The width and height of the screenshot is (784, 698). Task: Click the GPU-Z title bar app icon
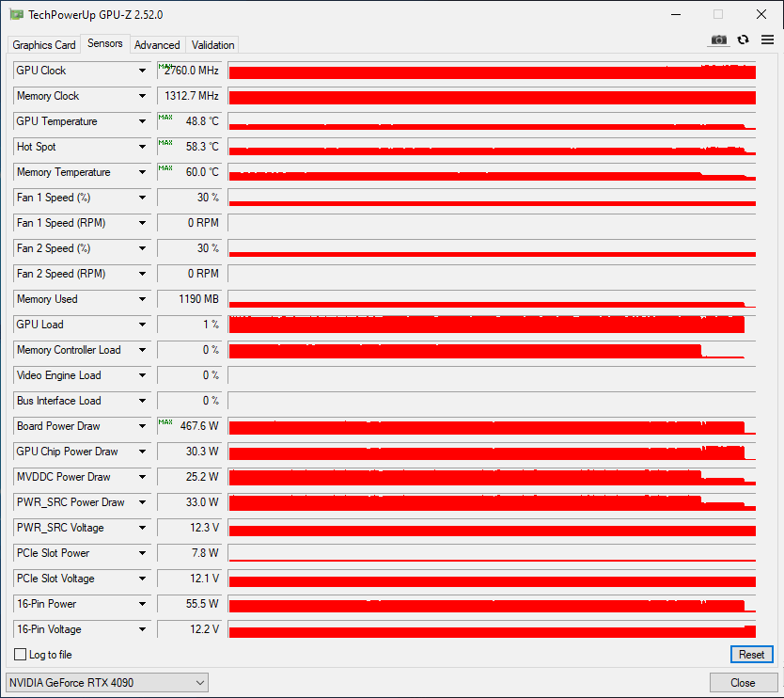pos(17,14)
